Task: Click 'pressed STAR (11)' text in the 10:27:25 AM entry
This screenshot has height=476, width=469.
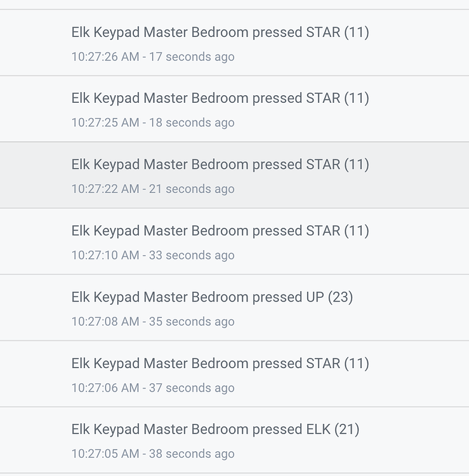Action: [x=310, y=98]
